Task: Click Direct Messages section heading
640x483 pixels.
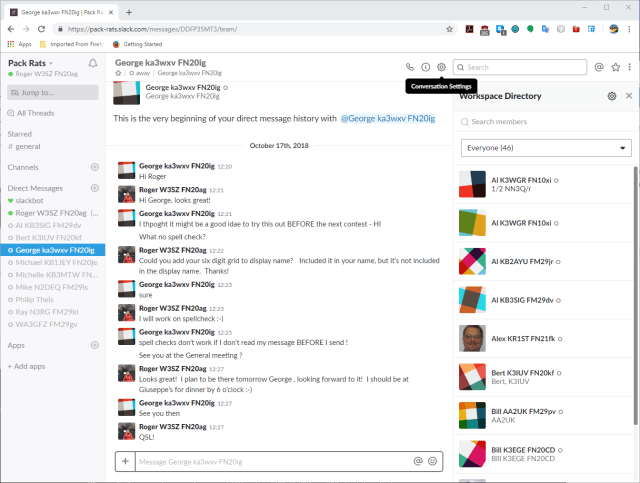Action: point(35,188)
